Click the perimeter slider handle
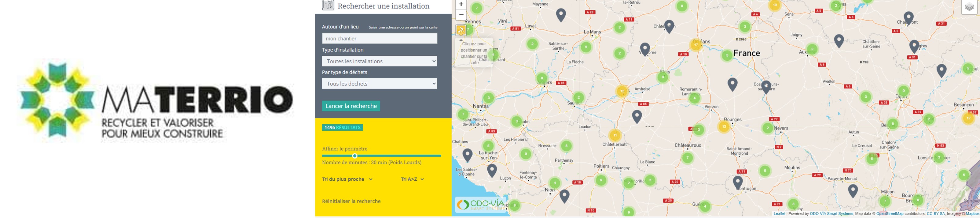Screen dimensions: 980x218 click(x=354, y=156)
